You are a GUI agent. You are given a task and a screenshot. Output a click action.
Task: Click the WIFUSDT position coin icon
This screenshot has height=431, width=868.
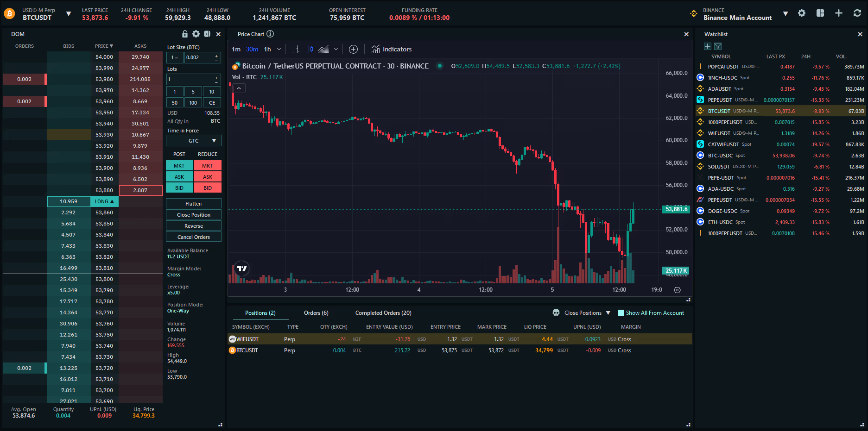(x=232, y=339)
